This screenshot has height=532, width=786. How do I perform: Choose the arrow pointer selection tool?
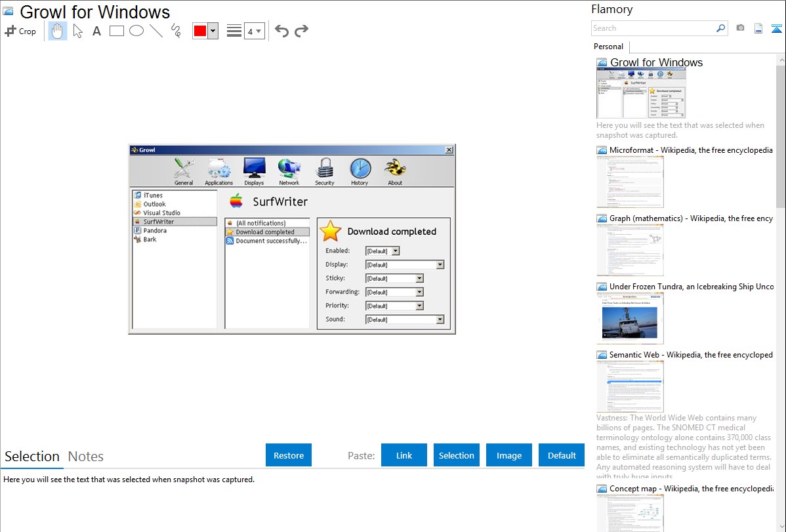pyautogui.click(x=77, y=31)
